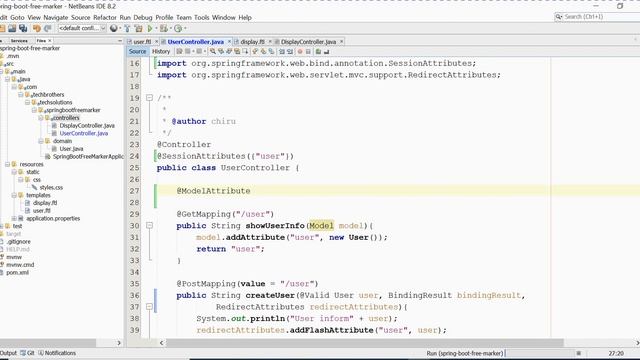640x360 pixels.
Task: Collapse the java folder node
Action: pyautogui.click(x=7, y=79)
